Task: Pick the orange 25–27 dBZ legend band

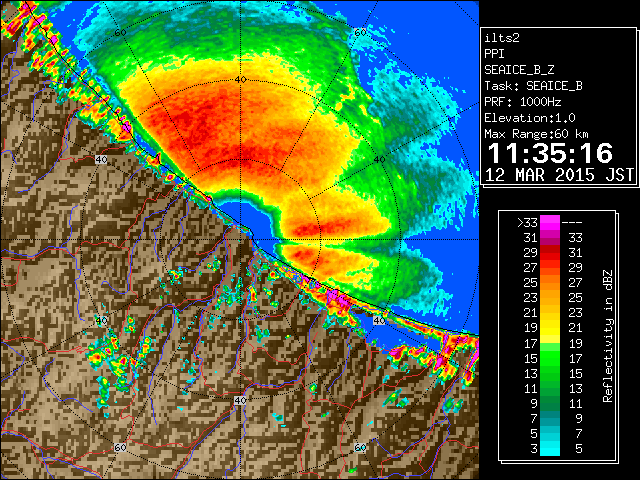Action: coord(550,282)
